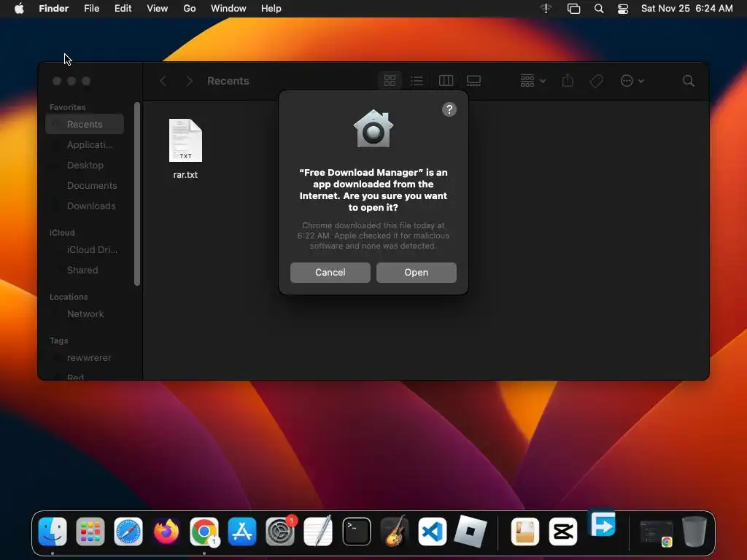The width and height of the screenshot is (747, 560).
Task: Click Finder icon in the Dock
Action: 53,531
